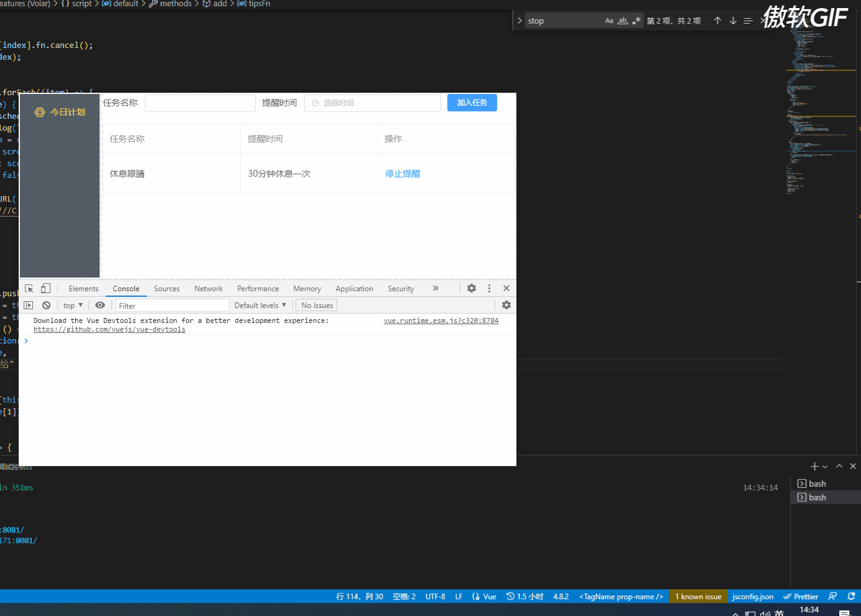
Task: Switch to the Security tab
Action: [401, 289]
